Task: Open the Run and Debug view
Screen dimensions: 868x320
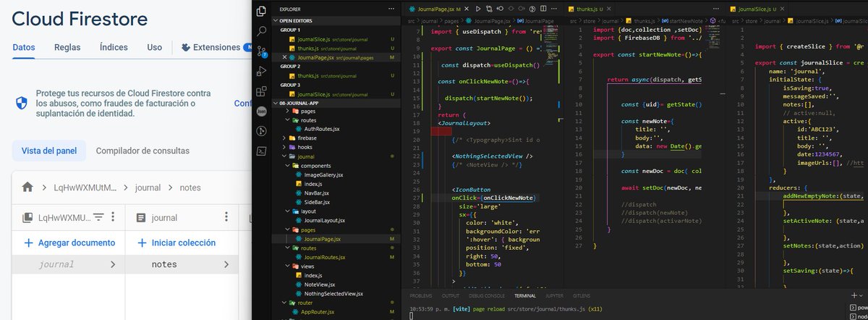Action: click(x=262, y=72)
